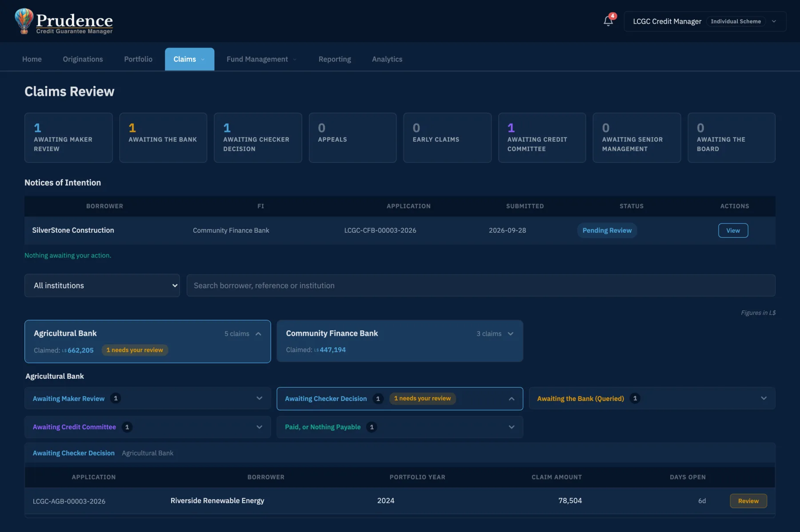Review the Riverside Renewable Energy claim
Viewport: 800px width, 532px height.
pyautogui.click(x=748, y=501)
